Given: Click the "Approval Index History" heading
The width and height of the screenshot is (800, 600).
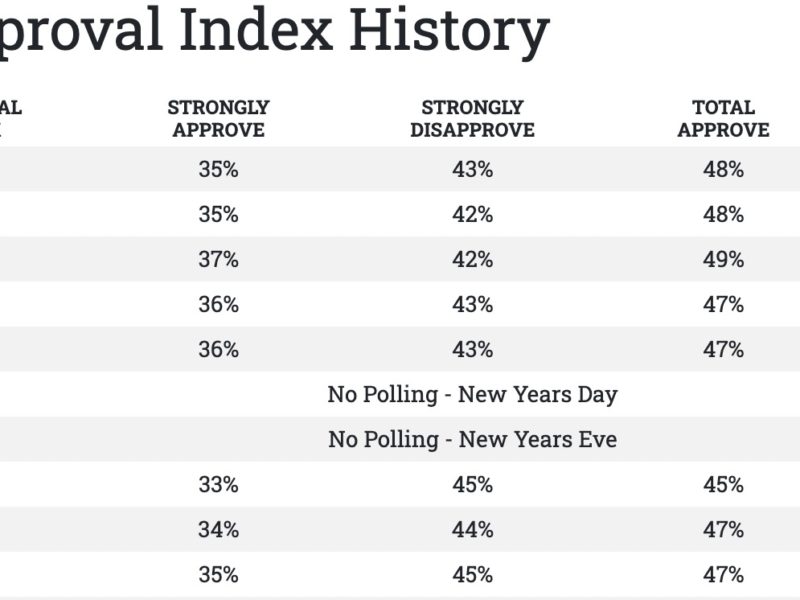Looking at the screenshot, I should pos(275,32).
